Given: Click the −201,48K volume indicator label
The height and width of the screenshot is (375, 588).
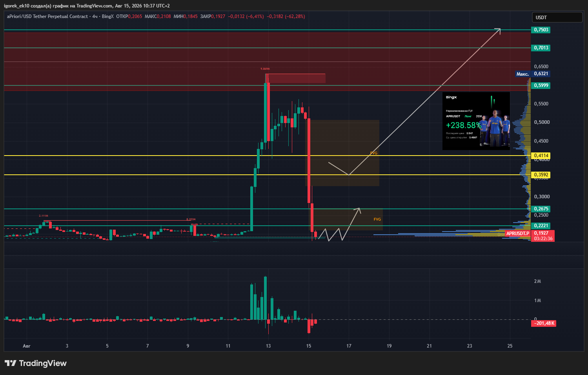Looking at the screenshot, I should point(543,323).
